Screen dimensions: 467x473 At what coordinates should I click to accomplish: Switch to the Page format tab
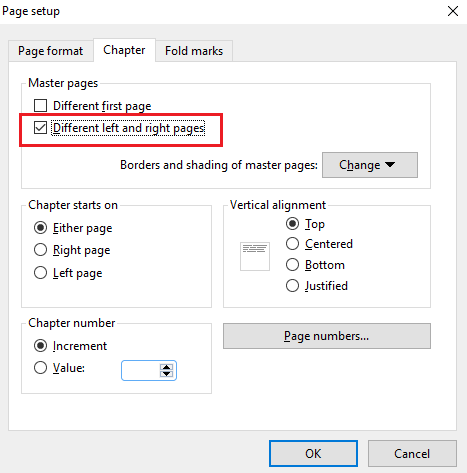51,51
